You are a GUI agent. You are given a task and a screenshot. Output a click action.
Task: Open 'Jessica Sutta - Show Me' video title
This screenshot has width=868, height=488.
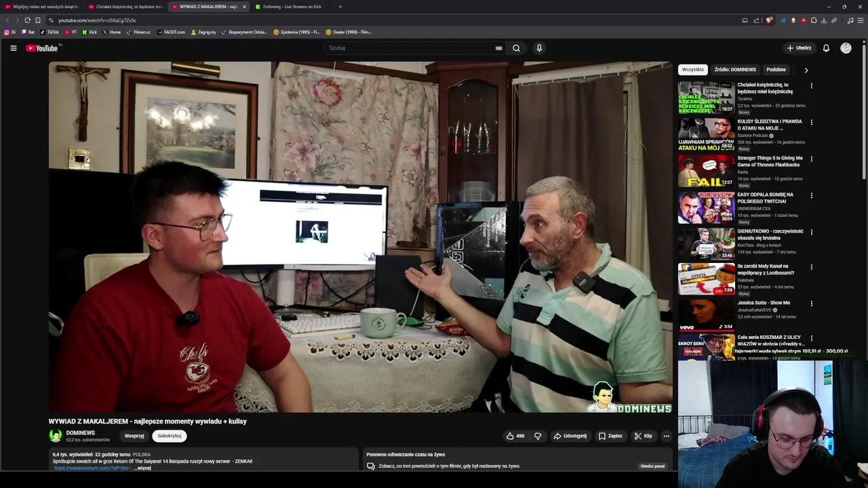pos(764,303)
